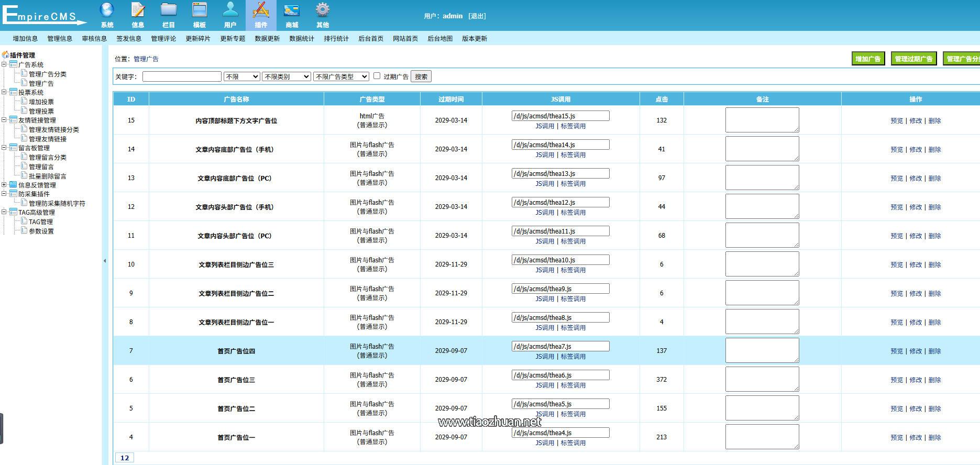
Task: Click 修改 for 首页广告位四 row
Action: point(915,351)
